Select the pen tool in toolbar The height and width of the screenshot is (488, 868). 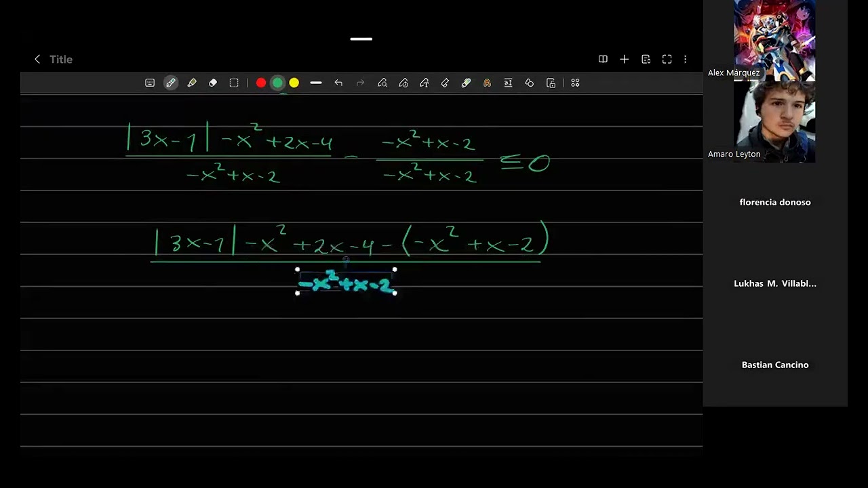point(171,83)
